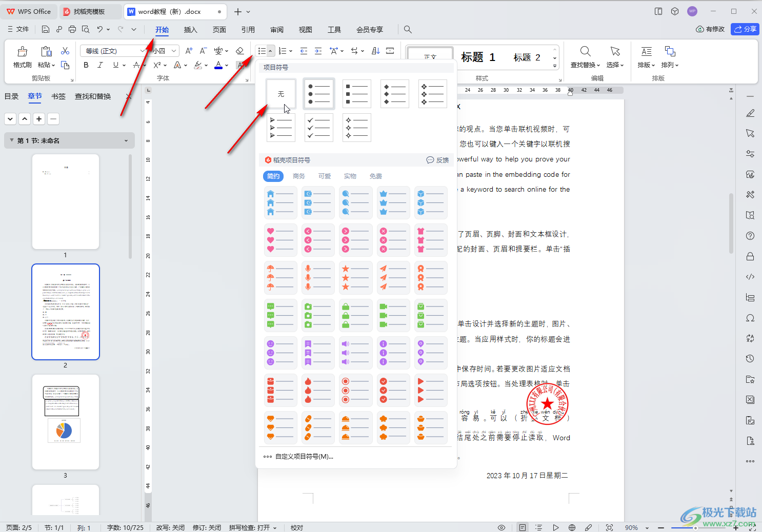762x532 pixels.
Task: Switch to 简约 bullet category
Action: click(273, 176)
